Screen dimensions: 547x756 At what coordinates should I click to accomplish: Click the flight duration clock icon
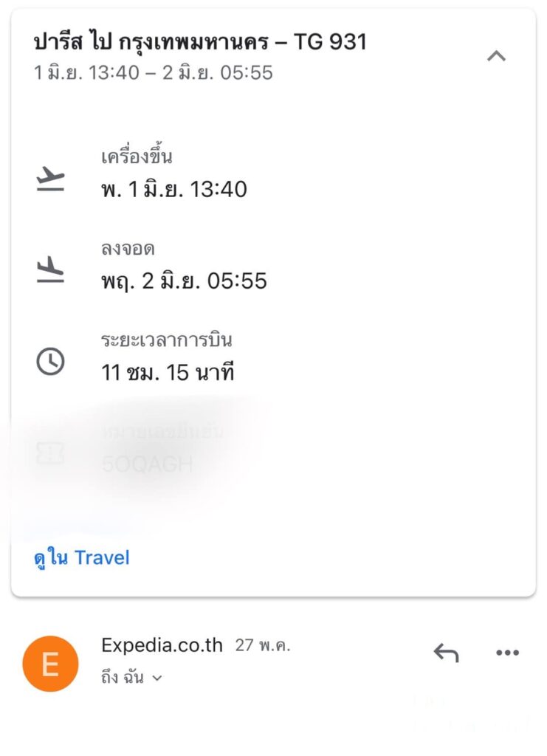pos(51,362)
